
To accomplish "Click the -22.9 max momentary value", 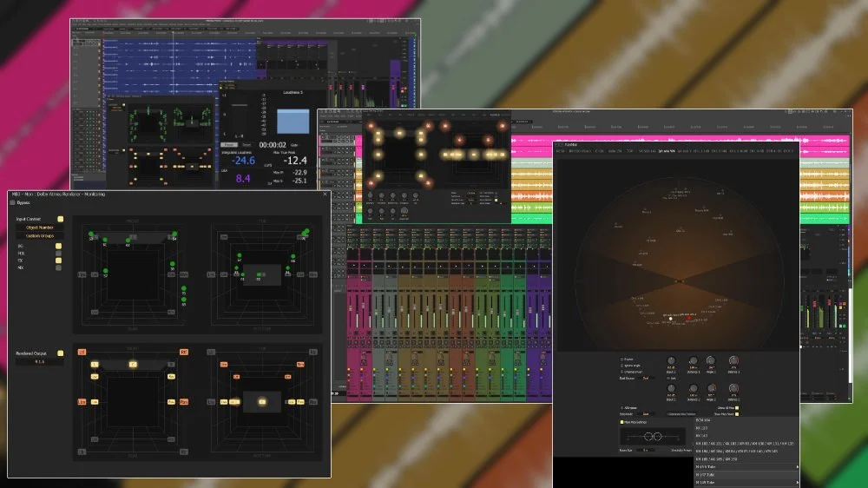I will tap(299, 172).
